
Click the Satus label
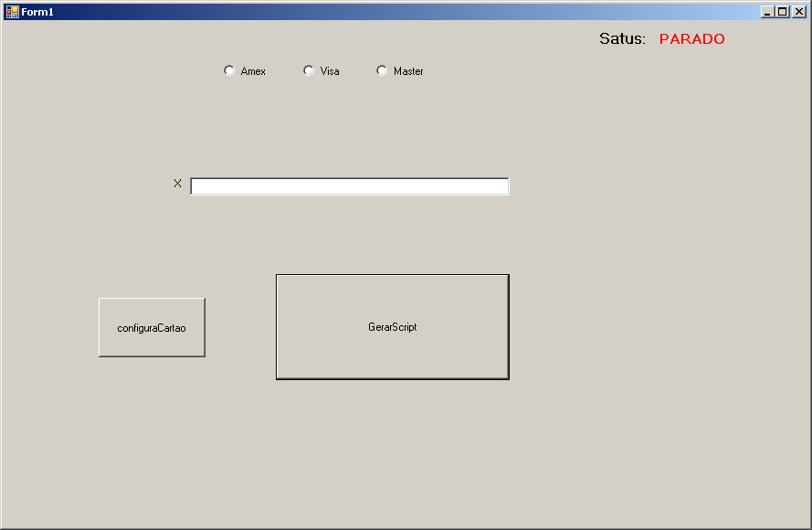click(622, 39)
